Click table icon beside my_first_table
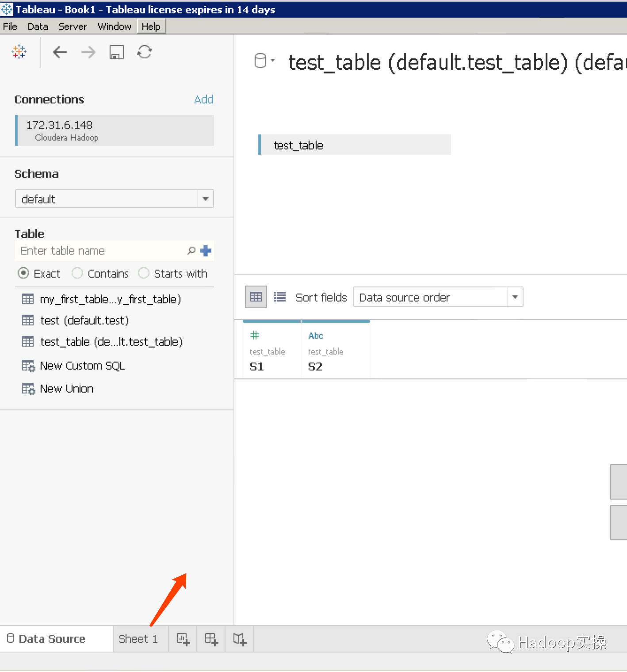This screenshot has width=627, height=672. [28, 299]
